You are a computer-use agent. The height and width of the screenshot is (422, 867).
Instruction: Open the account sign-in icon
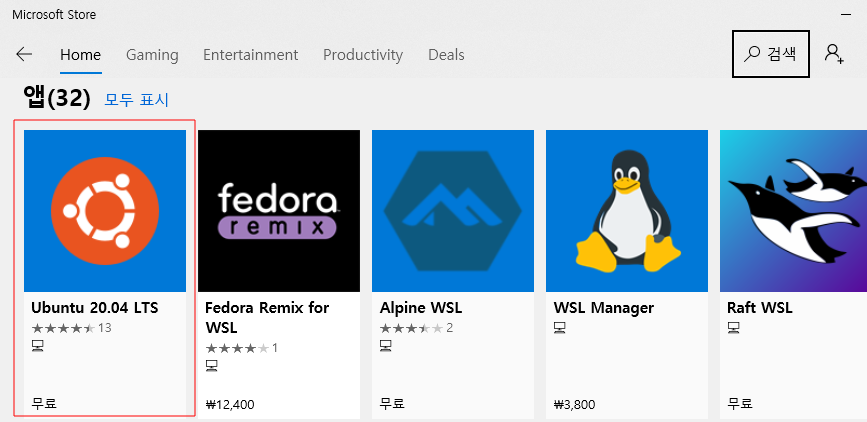click(x=834, y=54)
